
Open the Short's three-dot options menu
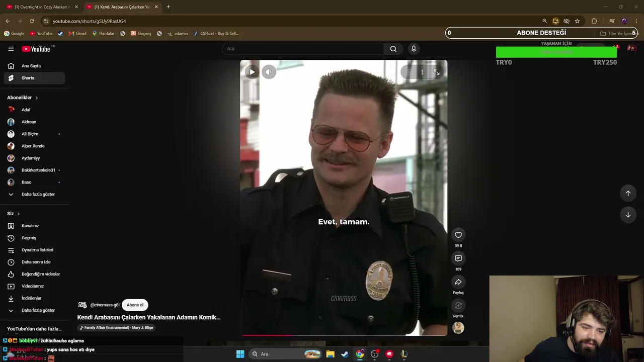[x=422, y=72]
